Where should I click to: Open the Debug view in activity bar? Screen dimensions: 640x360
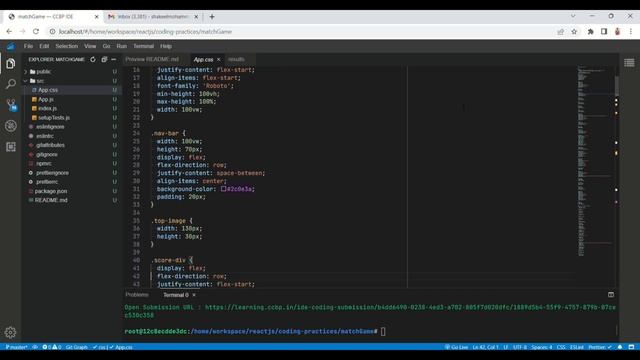tap(11, 126)
